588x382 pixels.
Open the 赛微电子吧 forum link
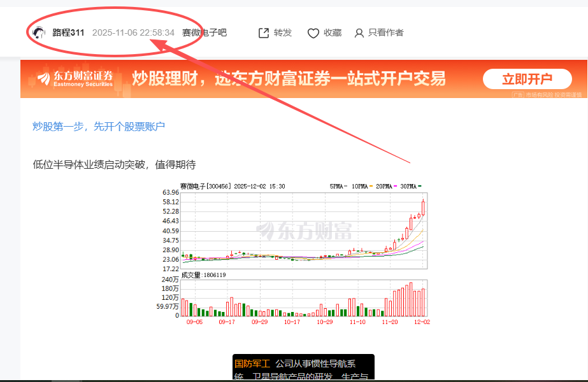pos(204,32)
